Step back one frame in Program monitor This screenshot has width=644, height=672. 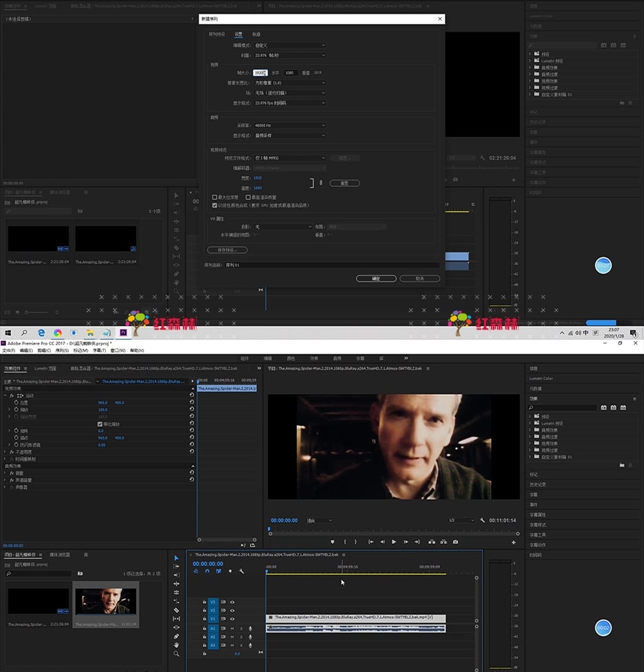tap(382, 542)
